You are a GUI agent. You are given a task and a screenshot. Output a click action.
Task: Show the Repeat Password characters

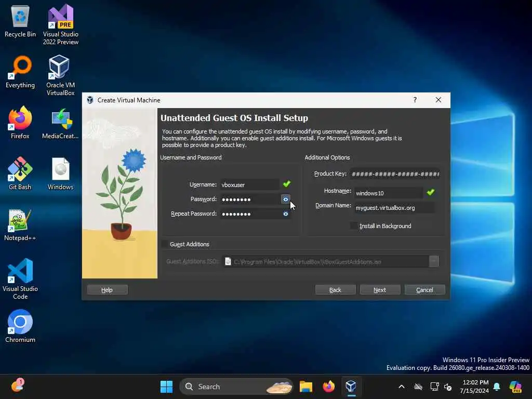pyautogui.click(x=286, y=214)
